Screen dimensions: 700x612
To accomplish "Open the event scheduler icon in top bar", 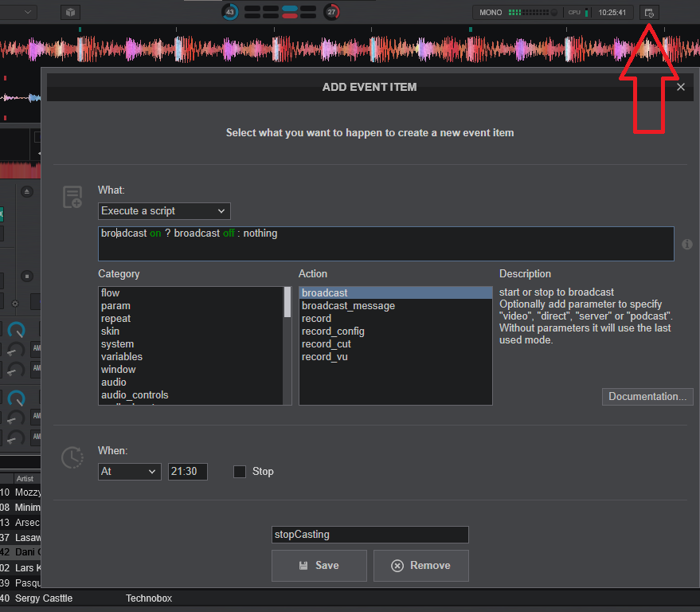I will coord(650,13).
